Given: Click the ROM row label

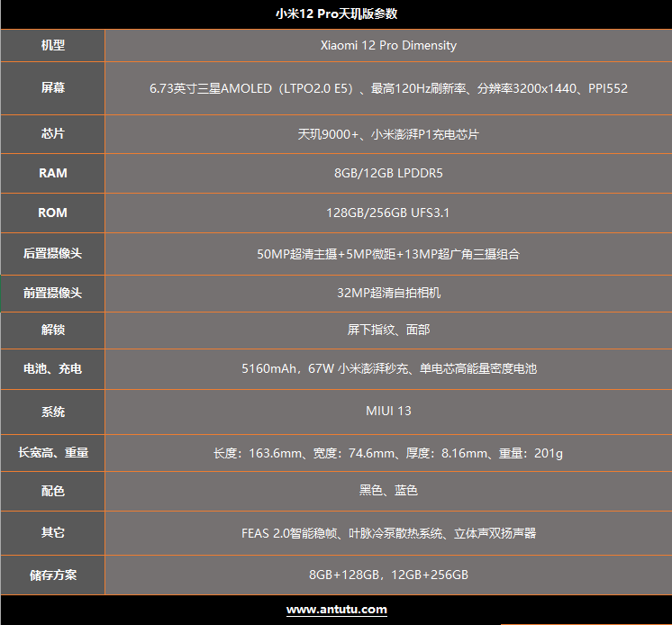Looking at the screenshot, I should point(53,213).
